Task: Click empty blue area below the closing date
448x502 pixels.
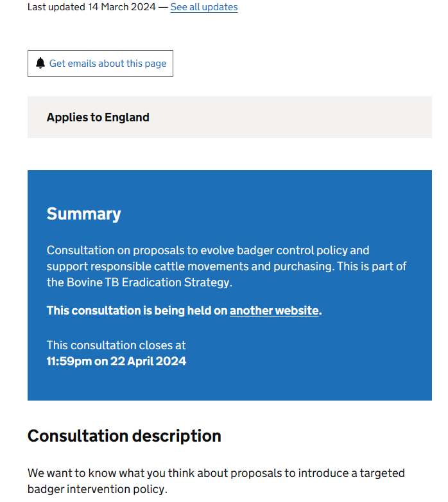Action: pyautogui.click(x=225, y=384)
